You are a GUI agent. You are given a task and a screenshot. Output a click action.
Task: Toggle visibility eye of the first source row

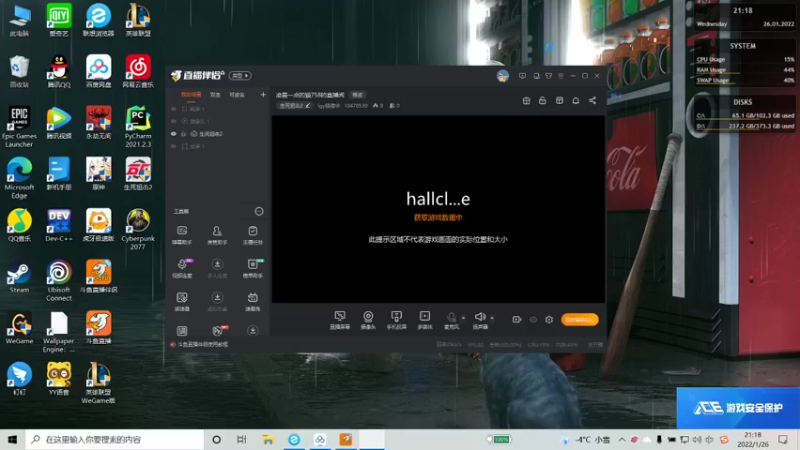click(173, 109)
